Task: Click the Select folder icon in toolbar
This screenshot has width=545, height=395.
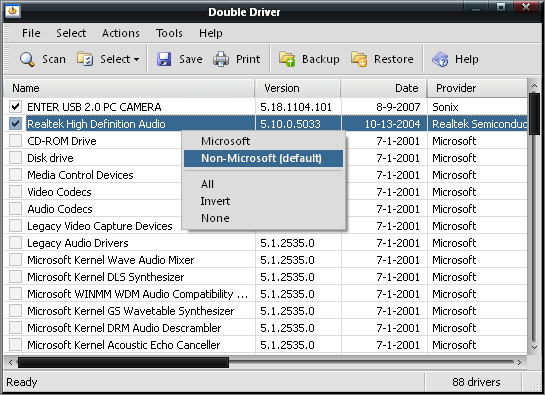Action: [85, 59]
